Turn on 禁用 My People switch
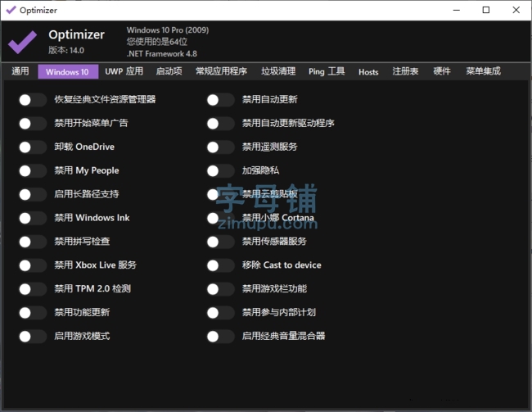The height and width of the screenshot is (412, 532). 33,171
